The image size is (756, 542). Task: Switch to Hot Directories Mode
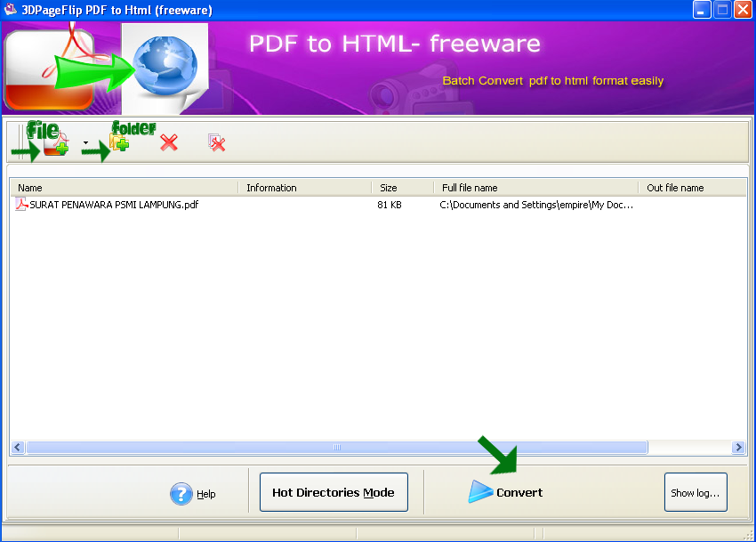tap(334, 492)
